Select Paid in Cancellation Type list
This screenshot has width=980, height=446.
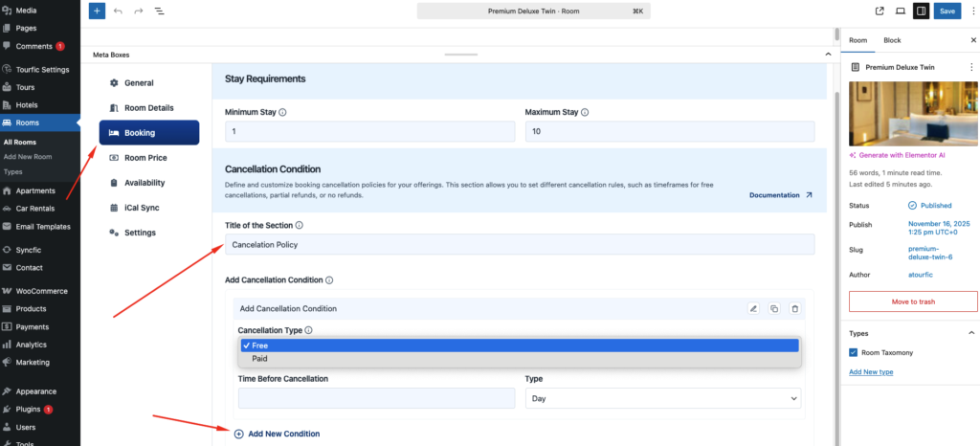[x=260, y=359]
